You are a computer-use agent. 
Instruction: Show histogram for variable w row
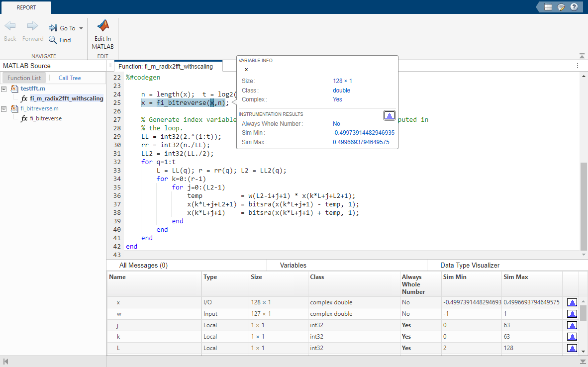pos(572,314)
